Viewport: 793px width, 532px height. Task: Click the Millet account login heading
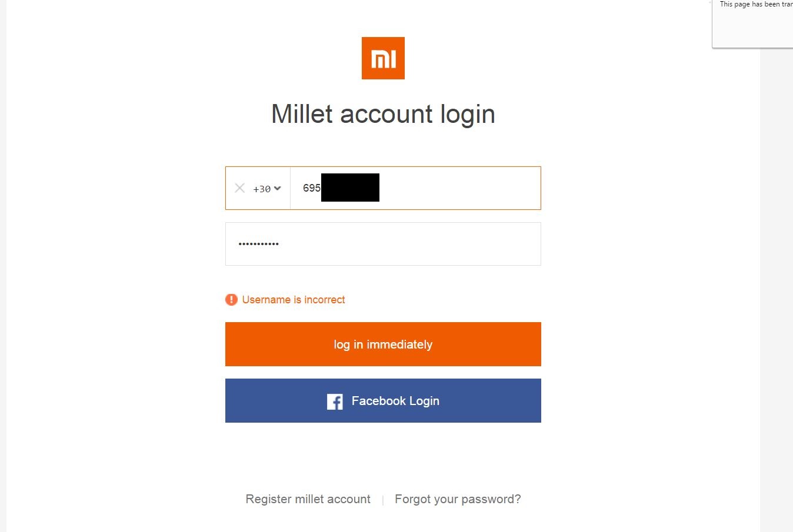pyautogui.click(x=383, y=114)
